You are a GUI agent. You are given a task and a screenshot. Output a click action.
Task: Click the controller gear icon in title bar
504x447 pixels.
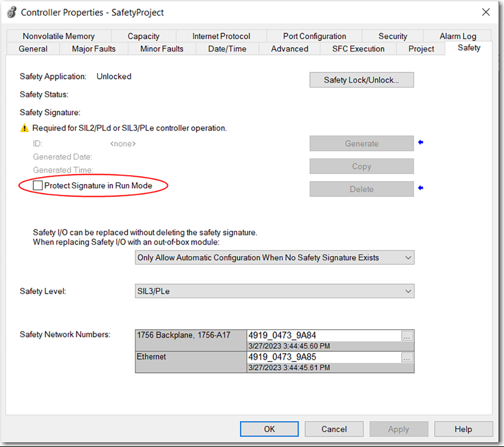point(12,12)
